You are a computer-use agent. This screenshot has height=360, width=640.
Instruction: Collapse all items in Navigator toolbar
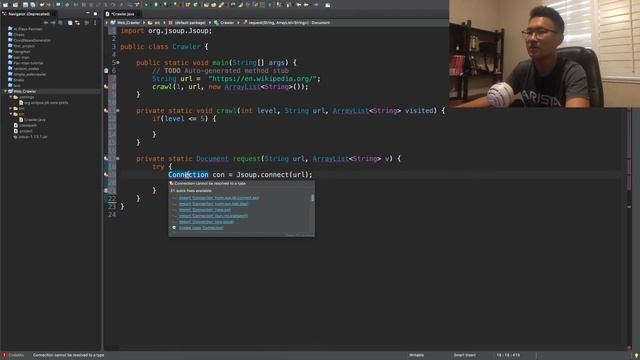pos(70,23)
